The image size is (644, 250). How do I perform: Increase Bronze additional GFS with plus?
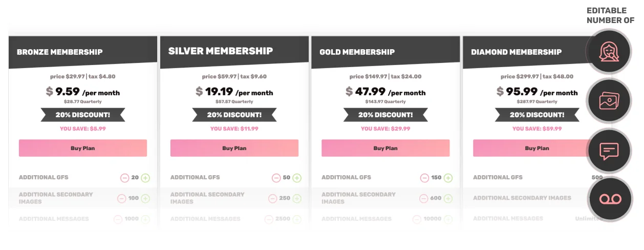click(x=145, y=178)
